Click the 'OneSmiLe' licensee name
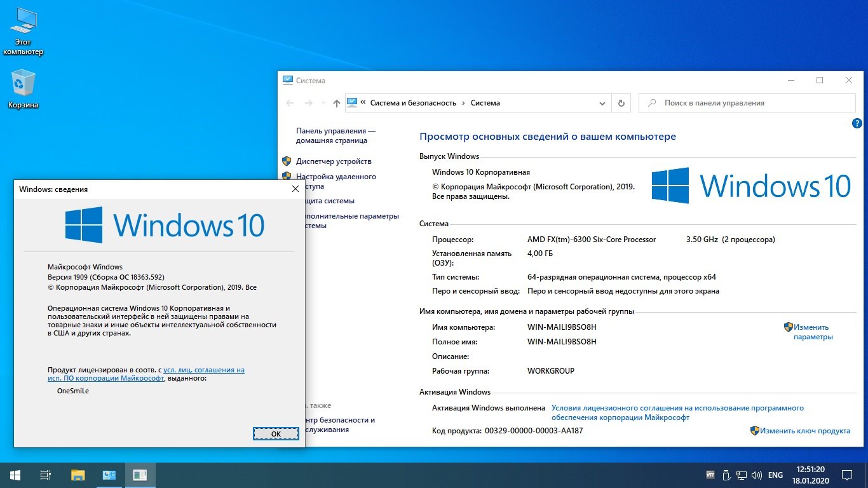868x488 pixels. [x=73, y=391]
